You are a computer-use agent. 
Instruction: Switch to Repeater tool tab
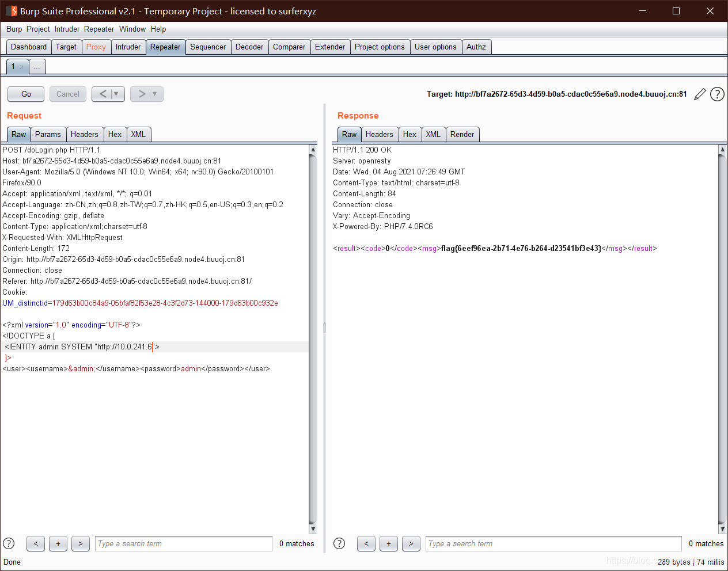(x=165, y=47)
